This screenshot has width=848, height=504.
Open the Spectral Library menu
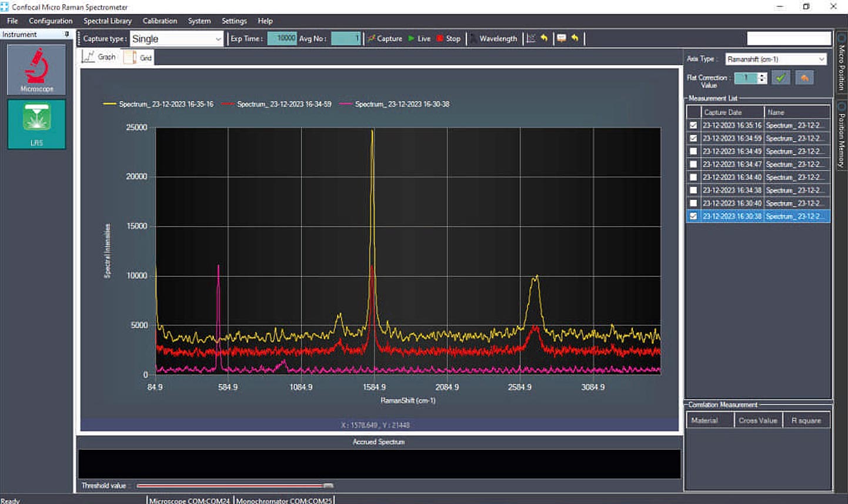pos(107,21)
